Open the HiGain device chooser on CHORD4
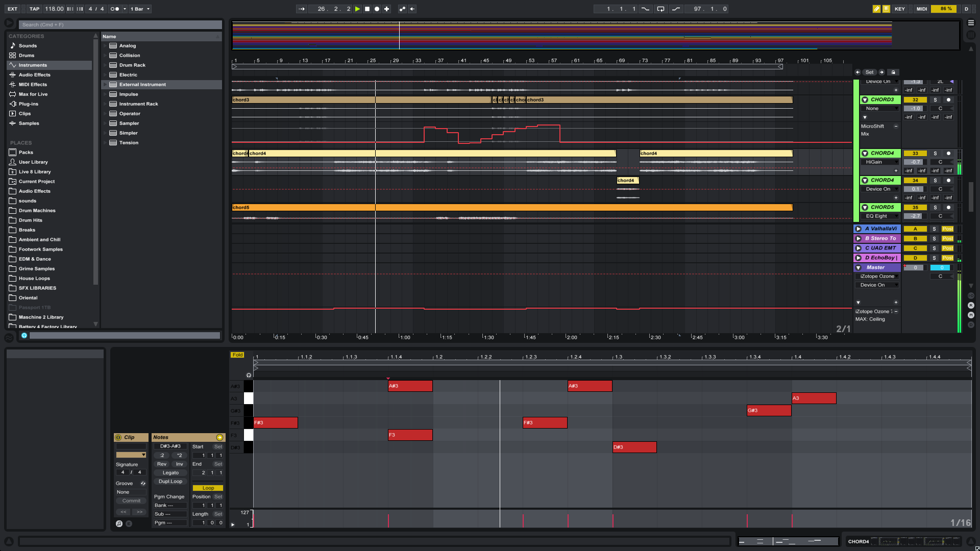This screenshot has height=551, width=980. click(880, 162)
